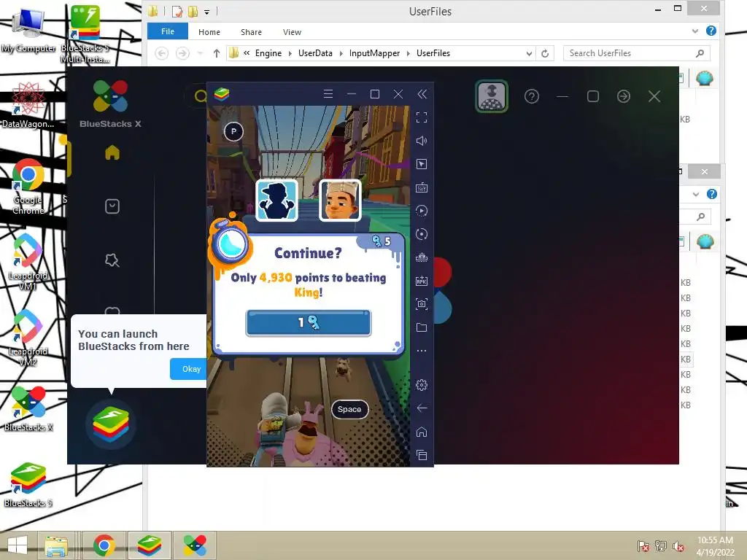
Task: Open the BlueStacks X user avatar
Action: coord(492,96)
